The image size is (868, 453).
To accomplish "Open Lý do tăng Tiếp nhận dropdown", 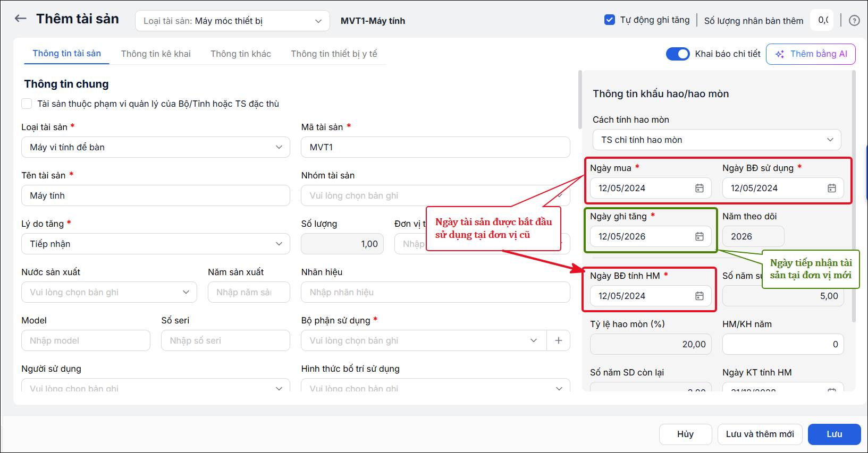I will click(156, 244).
